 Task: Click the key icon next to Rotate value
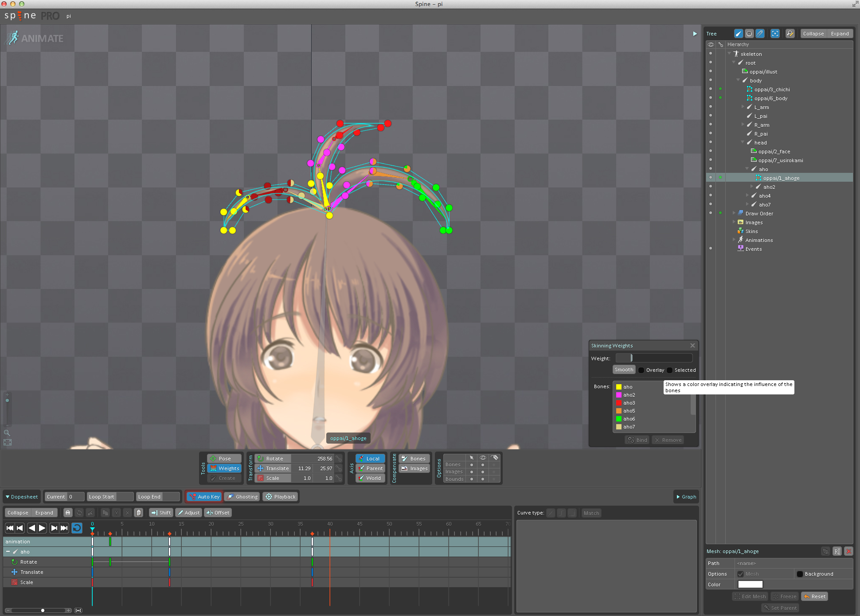[x=339, y=459]
